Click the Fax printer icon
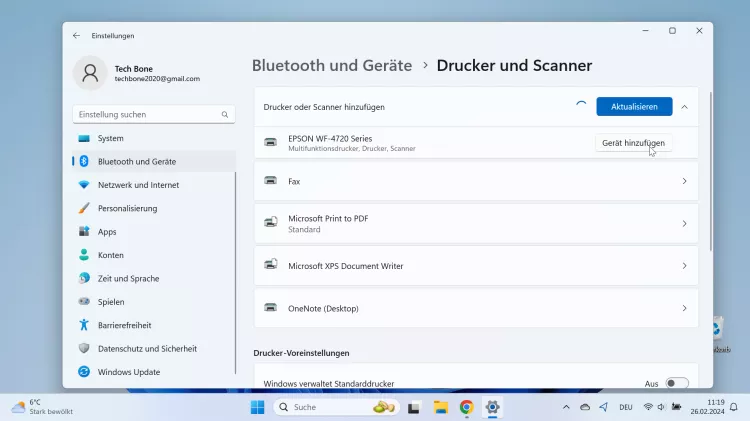This screenshot has height=421, width=750. 271,180
